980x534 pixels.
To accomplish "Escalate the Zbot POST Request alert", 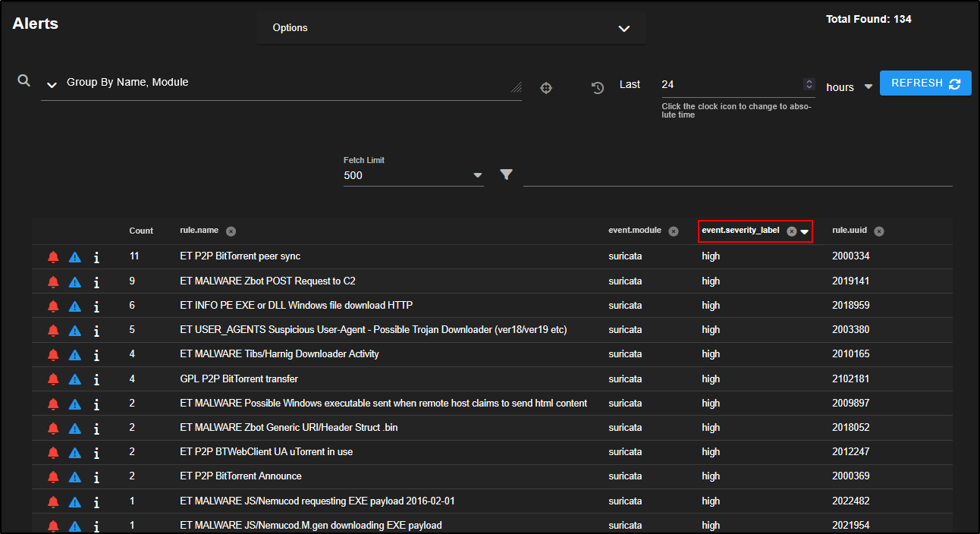I will (74, 282).
